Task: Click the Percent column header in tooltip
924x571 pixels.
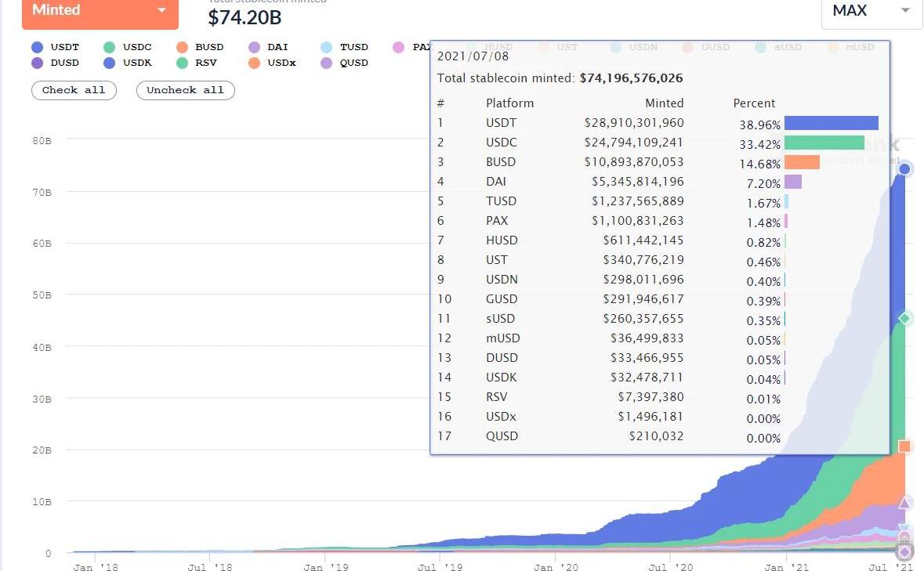Action: pos(754,103)
